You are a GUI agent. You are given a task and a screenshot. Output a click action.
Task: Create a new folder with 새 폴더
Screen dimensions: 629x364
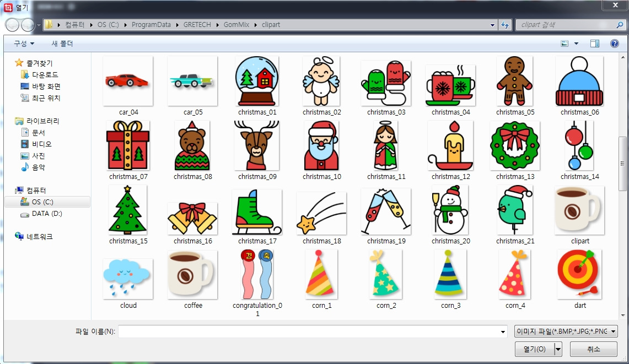pos(62,44)
